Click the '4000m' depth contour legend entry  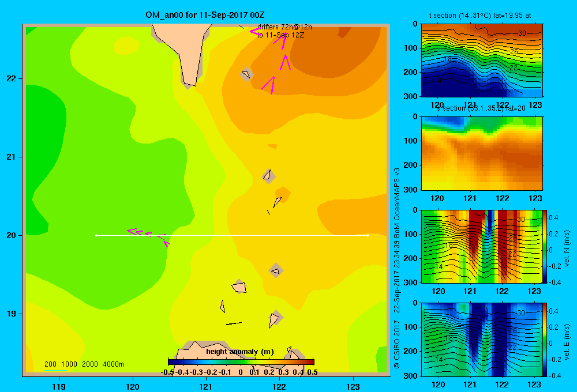(113, 364)
